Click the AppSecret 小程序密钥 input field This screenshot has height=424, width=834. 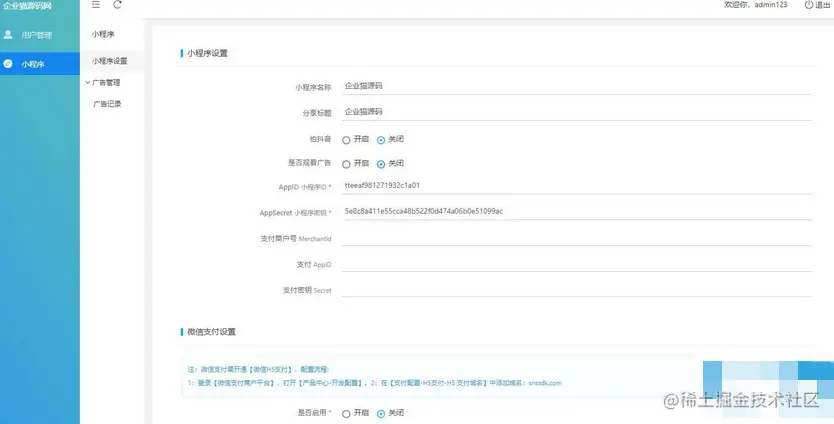point(577,211)
